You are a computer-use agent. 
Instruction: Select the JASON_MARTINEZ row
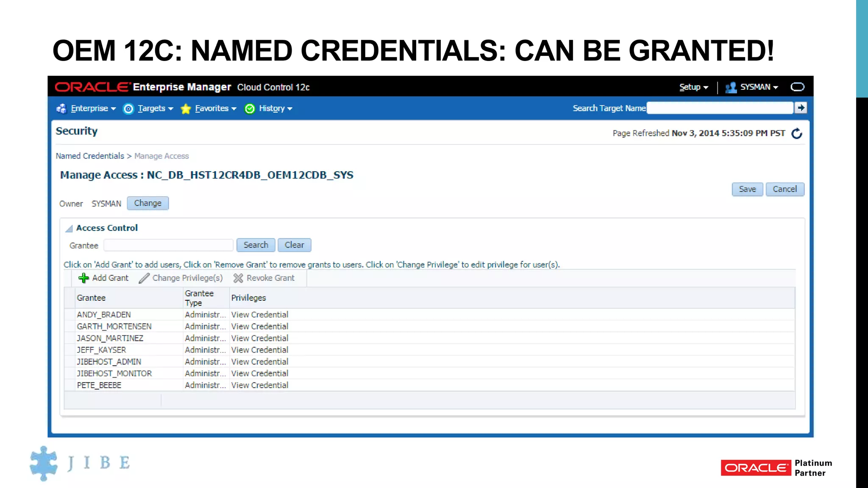(x=429, y=338)
